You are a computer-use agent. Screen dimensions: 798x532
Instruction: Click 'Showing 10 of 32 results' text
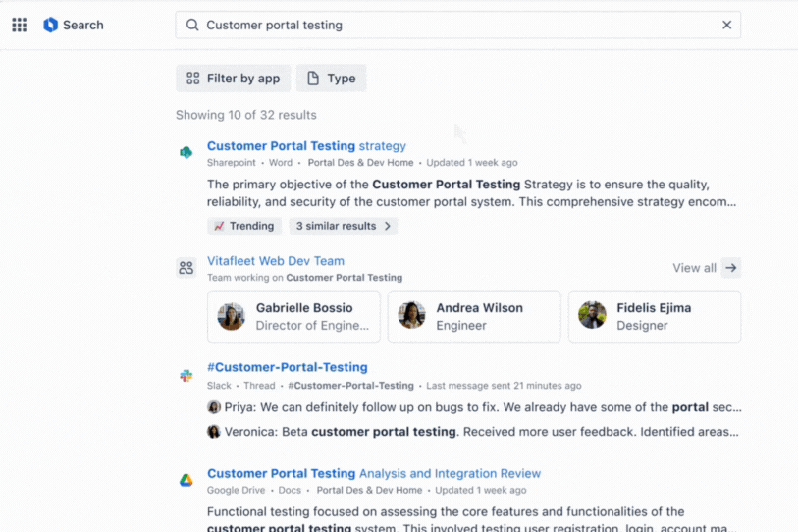coord(245,115)
